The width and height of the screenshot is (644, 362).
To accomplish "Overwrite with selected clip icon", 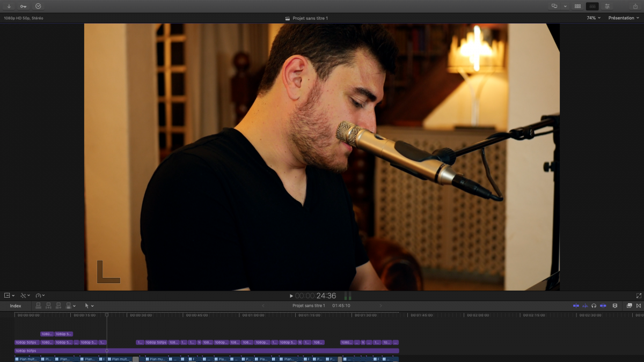I will (x=68, y=306).
